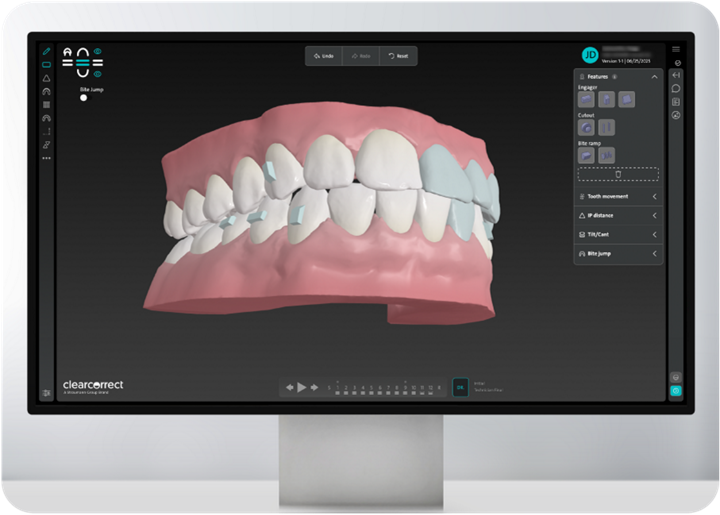The width and height of the screenshot is (720, 515).
Task: Toggle upper arch visibility eye icon
Action: [x=98, y=51]
